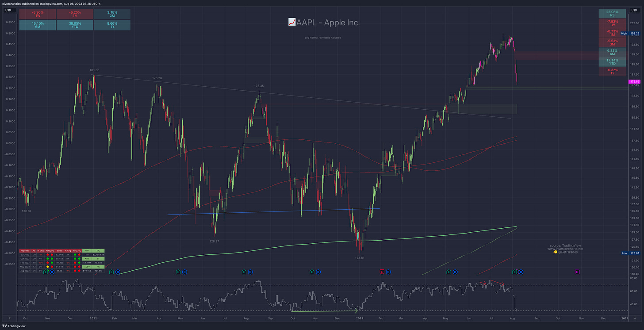The height and width of the screenshot is (330, 644).
Task: Click the 17.14% YTD box on the right
Action: (x=612, y=62)
